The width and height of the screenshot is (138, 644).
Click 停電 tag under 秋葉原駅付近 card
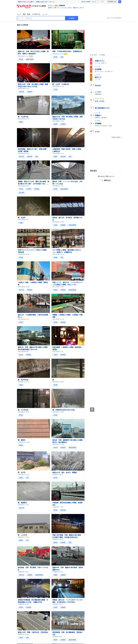(62, 57)
